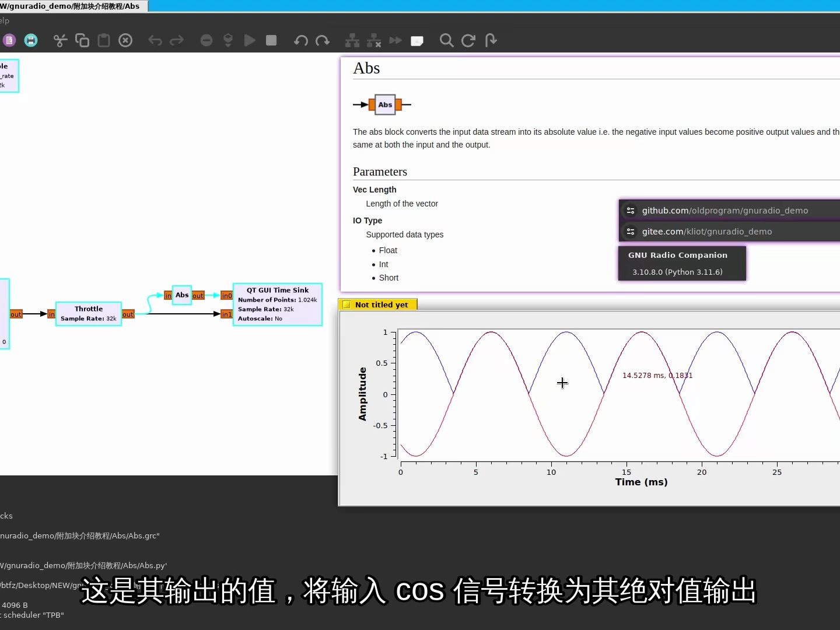The image size is (840, 630).
Task: Open the Find Block search
Action: [x=446, y=40]
